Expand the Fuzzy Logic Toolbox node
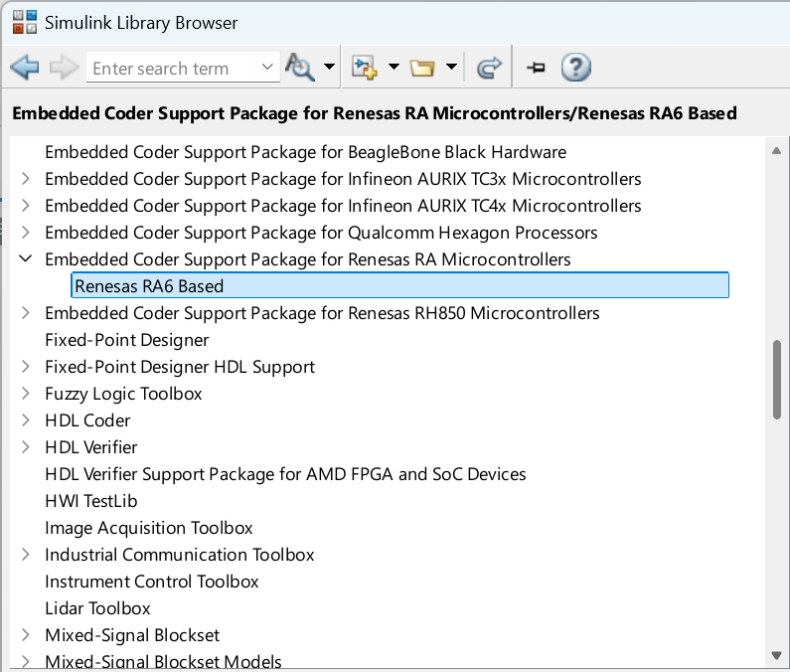 25,394
